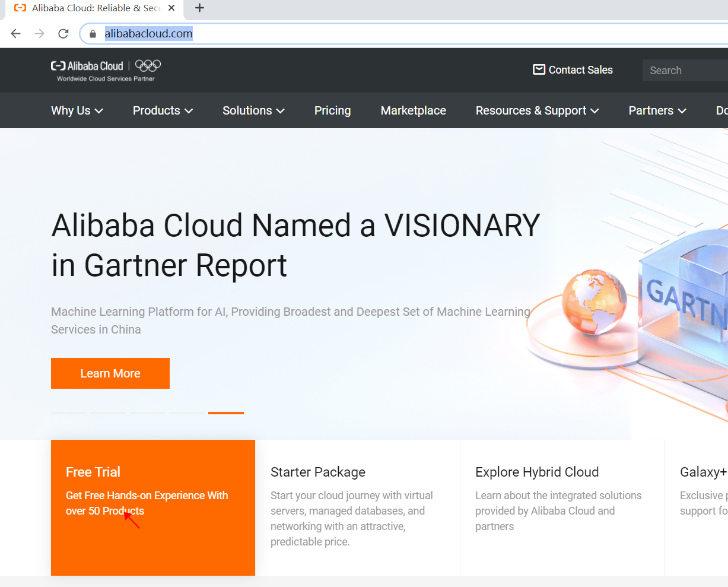Select the second carousel slide indicator
The image size is (728, 587).
tap(108, 413)
